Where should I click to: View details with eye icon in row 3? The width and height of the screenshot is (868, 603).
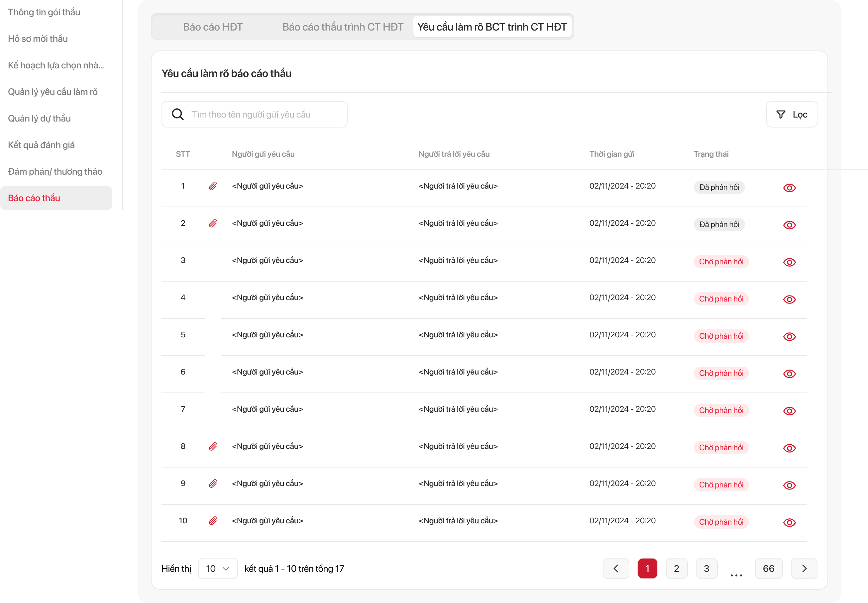789,262
